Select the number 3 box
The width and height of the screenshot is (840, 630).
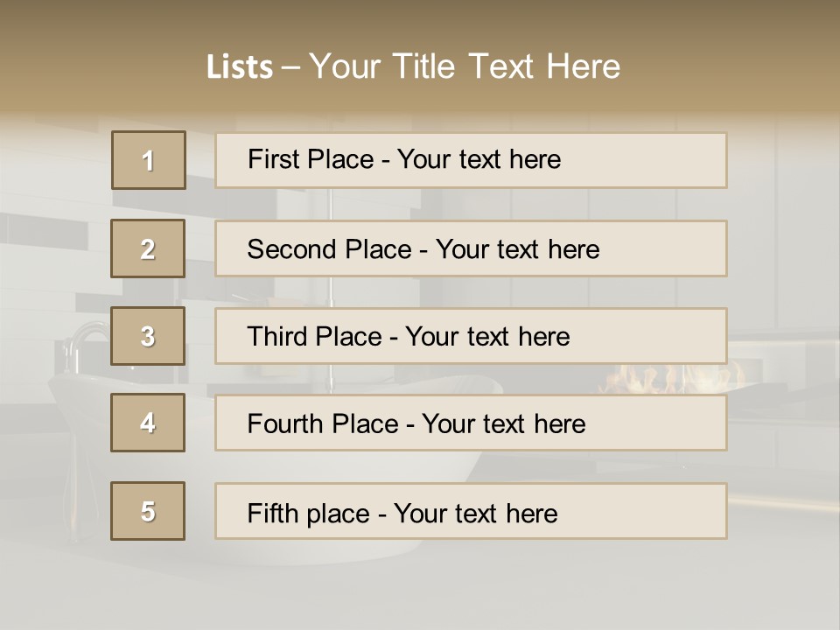coord(148,336)
